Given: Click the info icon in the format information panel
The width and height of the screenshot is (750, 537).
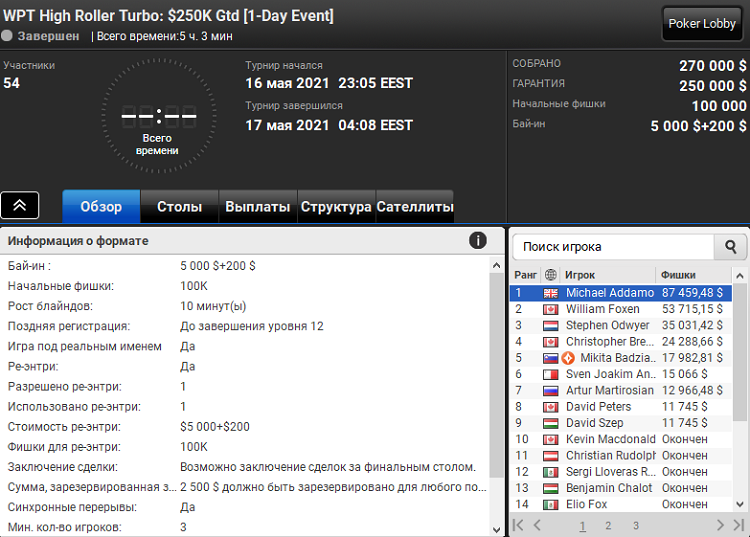Looking at the screenshot, I should point(477,240).
